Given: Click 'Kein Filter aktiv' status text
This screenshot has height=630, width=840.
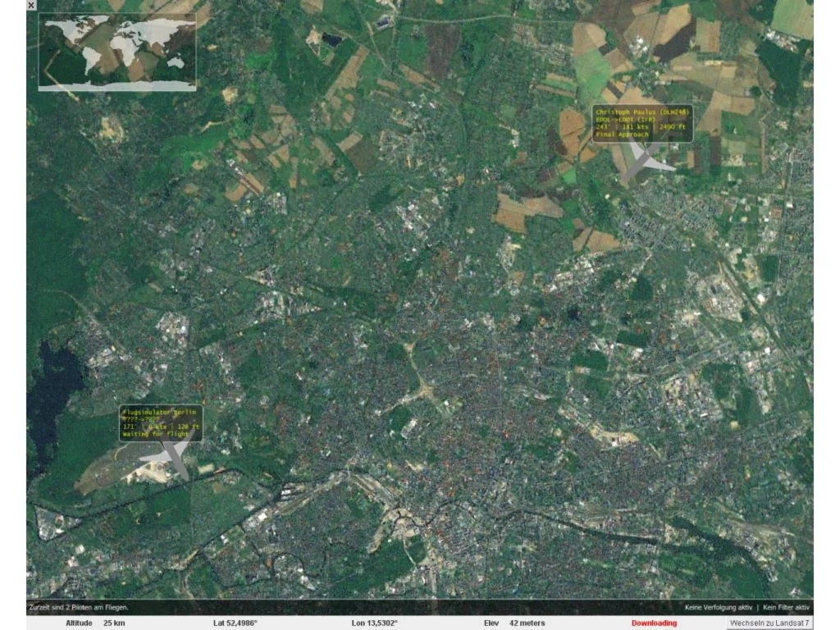Looking at the screenshot, I should [x=786, y=608].
